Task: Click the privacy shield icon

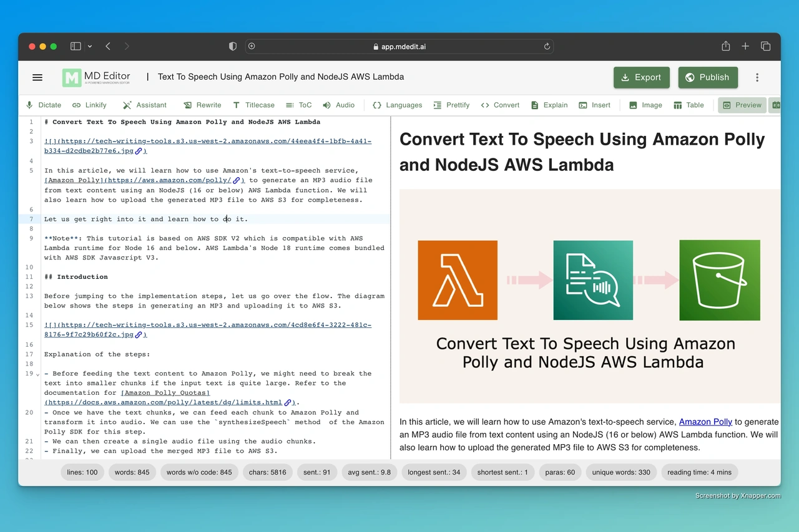Action: [233, 46]
